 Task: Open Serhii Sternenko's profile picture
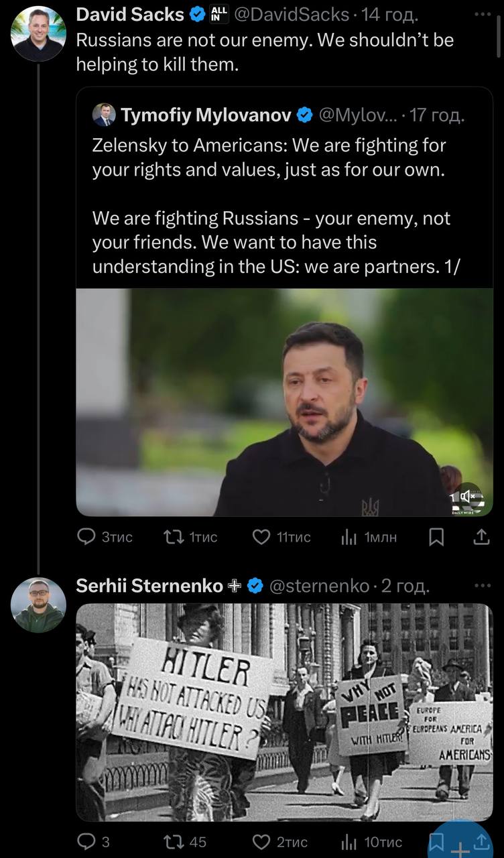coord(38,605)
